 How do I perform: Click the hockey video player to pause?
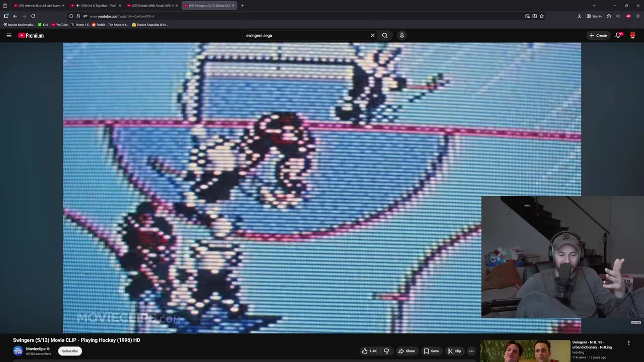(x=322, y=188)
